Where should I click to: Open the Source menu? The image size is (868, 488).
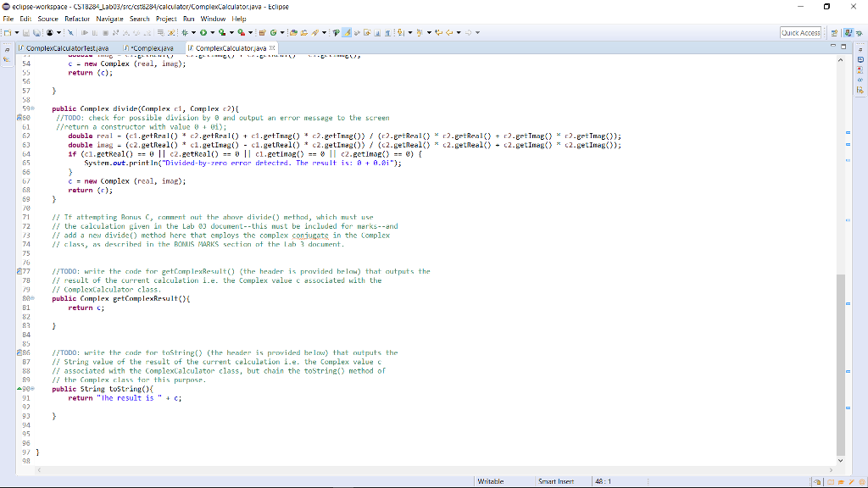click(47, 19)
